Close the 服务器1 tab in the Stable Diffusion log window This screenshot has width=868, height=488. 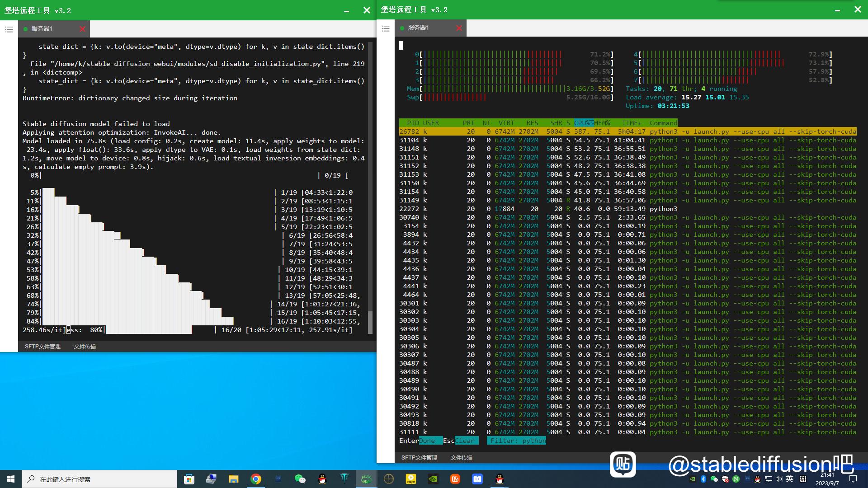[x=82, y=29]
